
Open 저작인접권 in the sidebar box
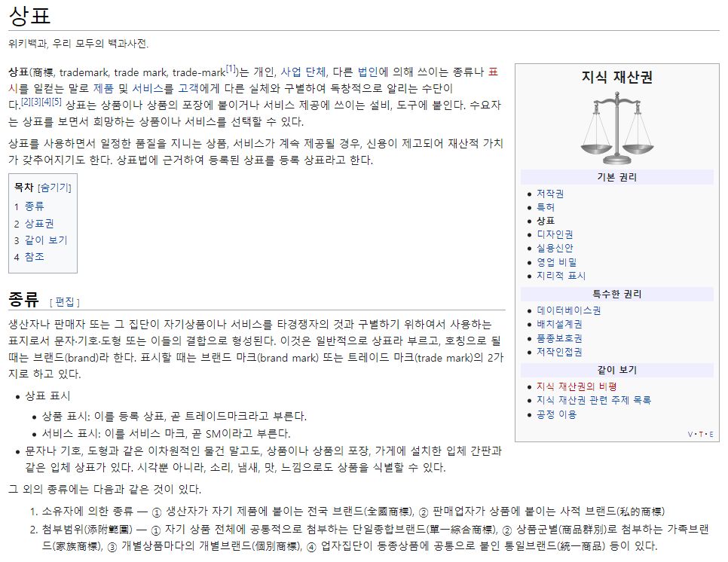559,352
